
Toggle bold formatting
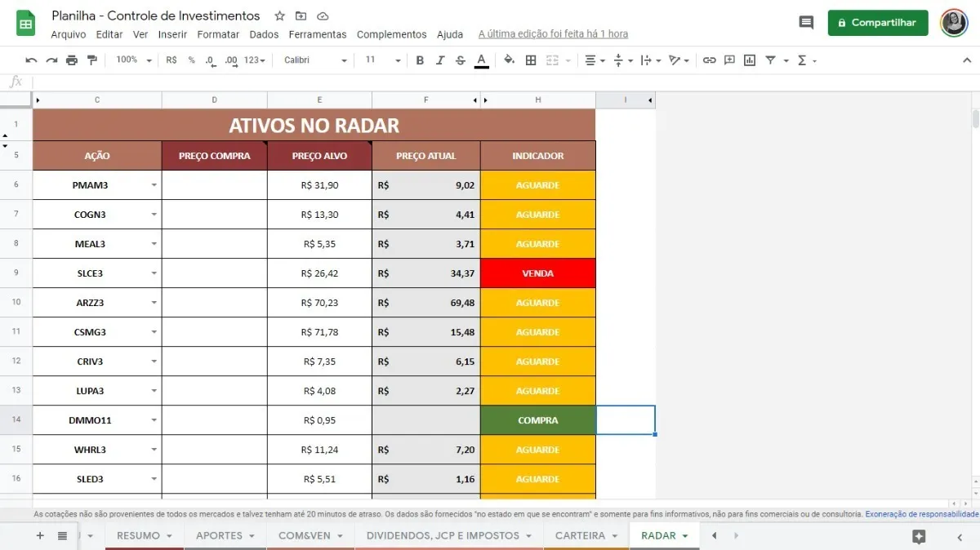coord(420,60)
